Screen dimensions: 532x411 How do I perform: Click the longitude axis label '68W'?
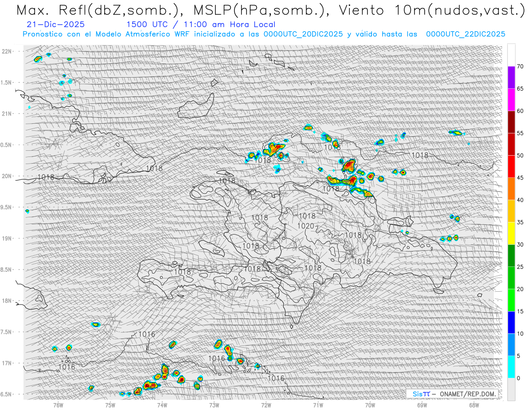[x=474, y=405]
